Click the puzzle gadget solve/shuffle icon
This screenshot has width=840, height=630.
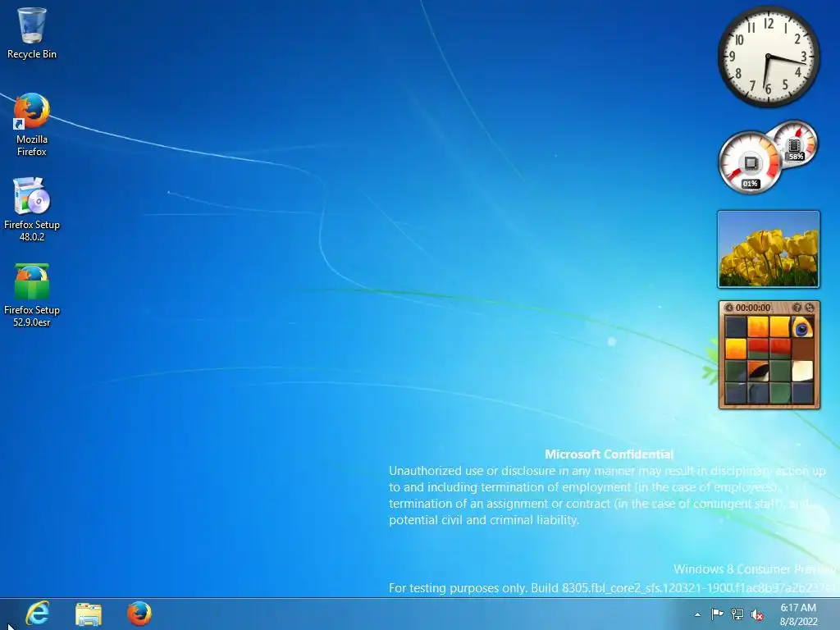[810, 308]
